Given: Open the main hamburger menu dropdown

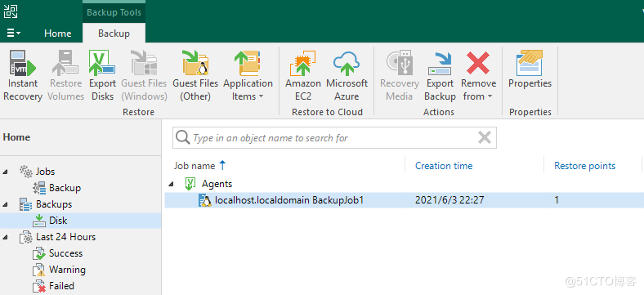Looking at the screenshot, I should pos(14,34).
